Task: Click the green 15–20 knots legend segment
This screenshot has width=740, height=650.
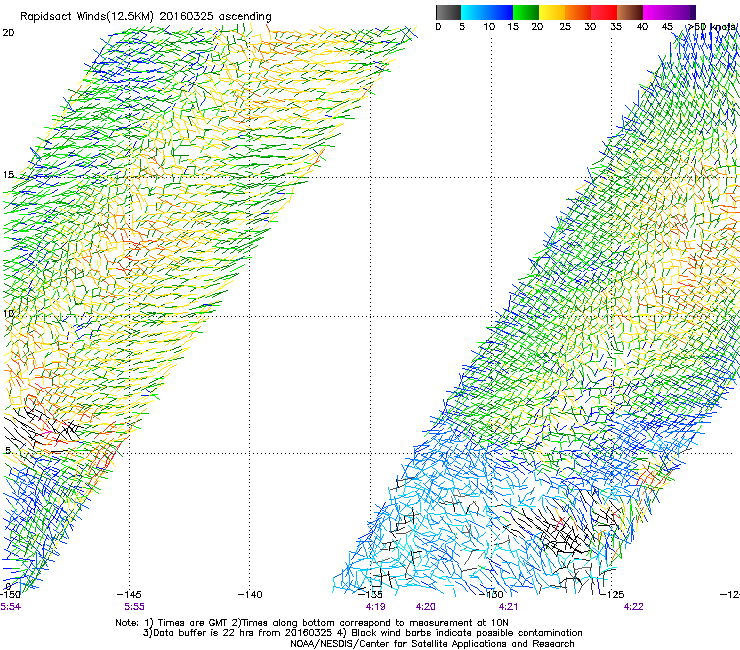Action: [526, 12]
